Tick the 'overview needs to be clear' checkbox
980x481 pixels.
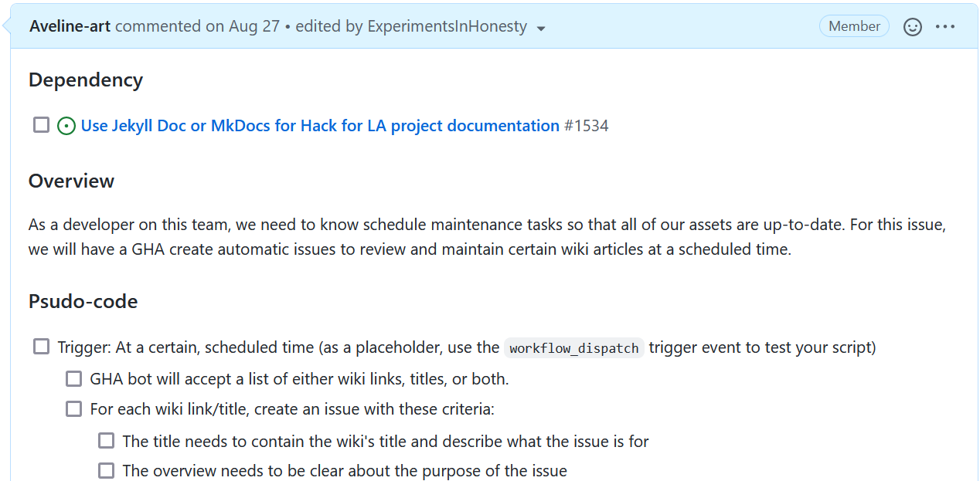(107, 471)
